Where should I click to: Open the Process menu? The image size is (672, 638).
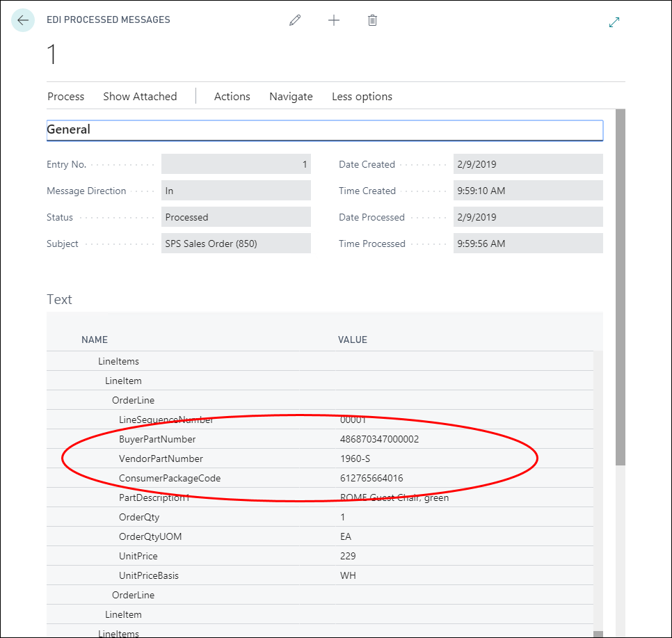tap(65, 97)
